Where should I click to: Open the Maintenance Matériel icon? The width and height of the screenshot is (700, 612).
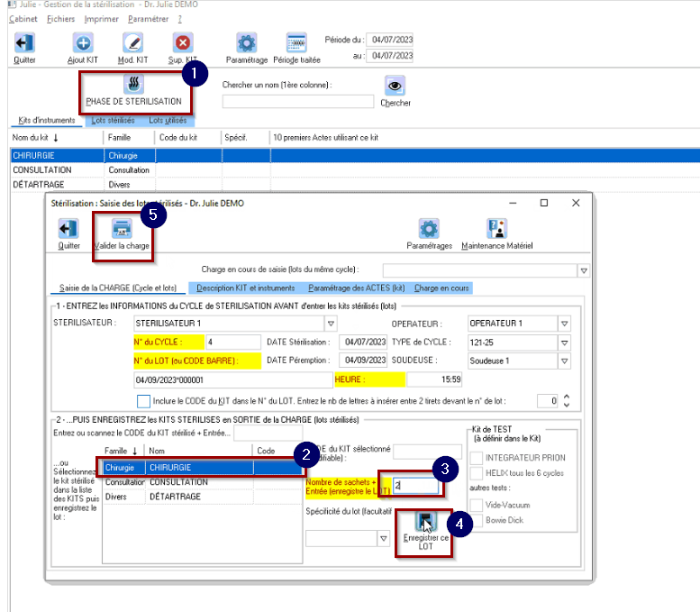497,229
